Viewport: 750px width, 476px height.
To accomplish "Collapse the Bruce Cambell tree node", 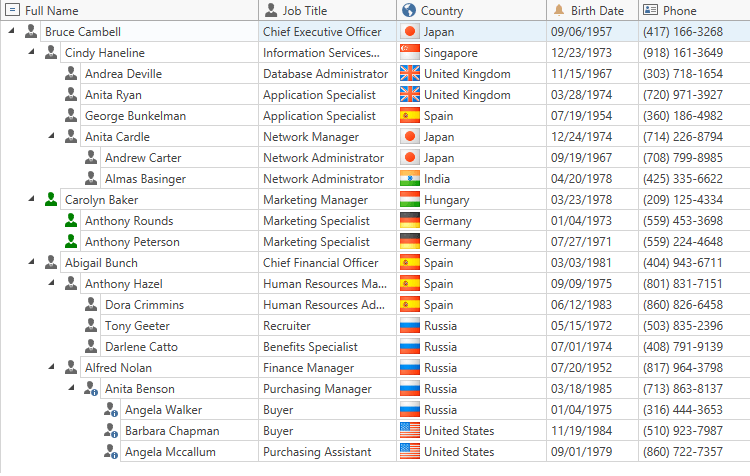I will (11, 32).
